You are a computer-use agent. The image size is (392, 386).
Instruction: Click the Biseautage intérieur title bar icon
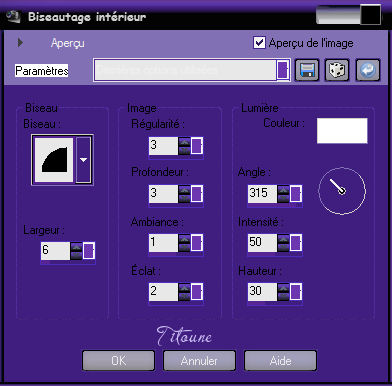point(13,17)
